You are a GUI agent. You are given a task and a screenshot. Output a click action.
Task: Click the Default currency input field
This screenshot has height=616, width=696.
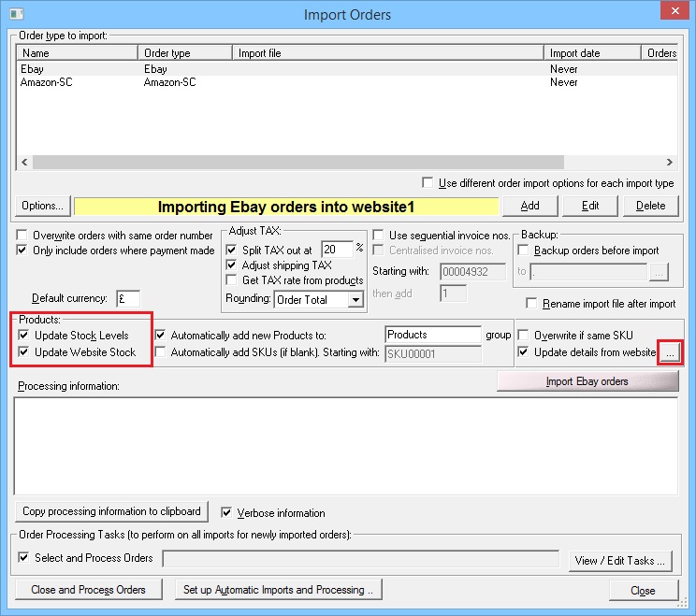128,298
